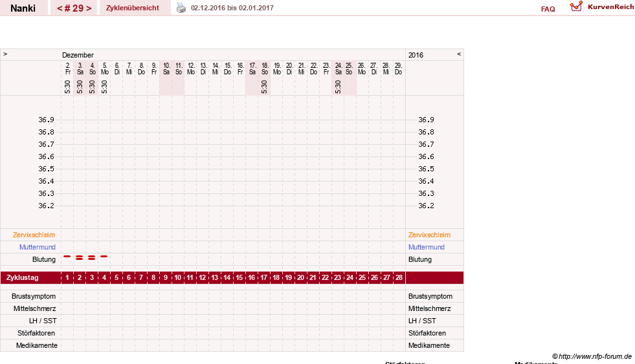Click the 2016 year heading
The image size is (635, 364).
click(416, 55)
